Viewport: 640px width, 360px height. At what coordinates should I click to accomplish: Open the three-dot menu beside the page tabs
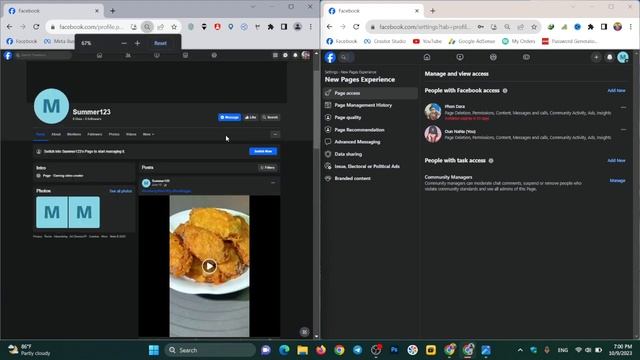[x=275, y=134]
